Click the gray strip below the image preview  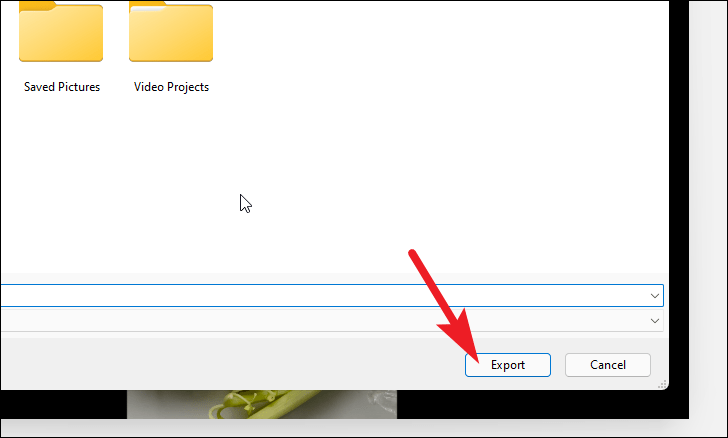click(x=344, y=427)
